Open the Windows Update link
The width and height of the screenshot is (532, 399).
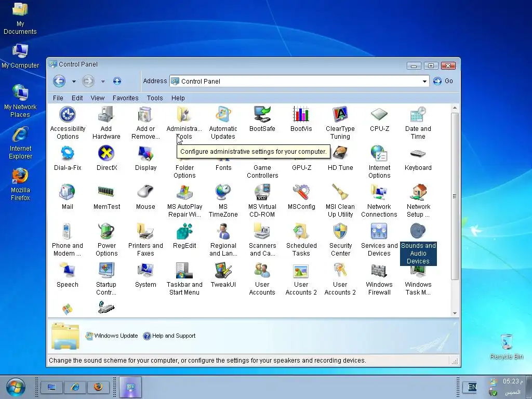112,336
